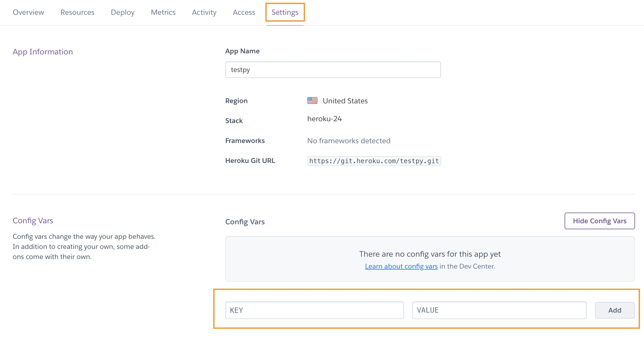Click the No frameworks detected text
This screenshot has height=346, width=644.
pos(349,141)
